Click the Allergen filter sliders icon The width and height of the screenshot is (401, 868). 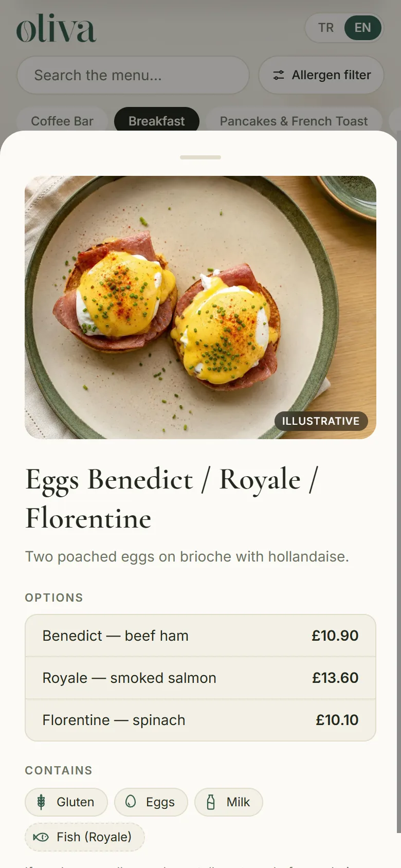coord(279,75)
